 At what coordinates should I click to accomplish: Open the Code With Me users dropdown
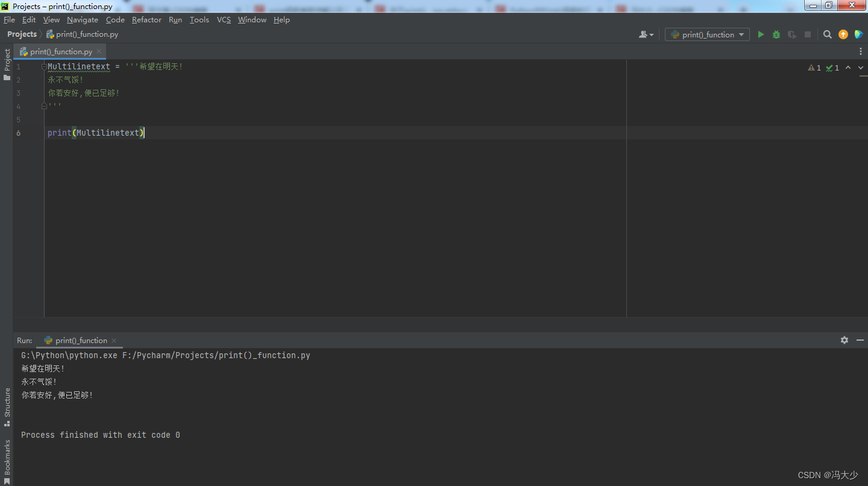click(x=646, y=35)
